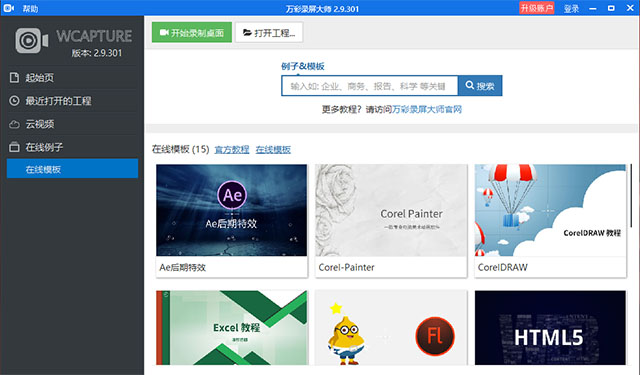The height and width of the screenshot is (375, 640).
Task: Click the folder icon on Open Project button
Action: pos(247,32)
